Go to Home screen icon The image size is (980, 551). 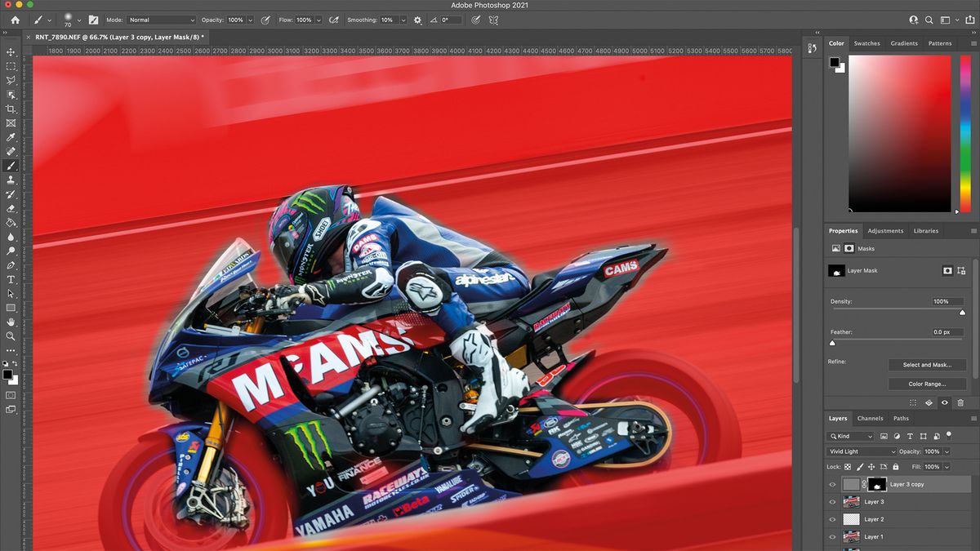[x=15, y=20]
